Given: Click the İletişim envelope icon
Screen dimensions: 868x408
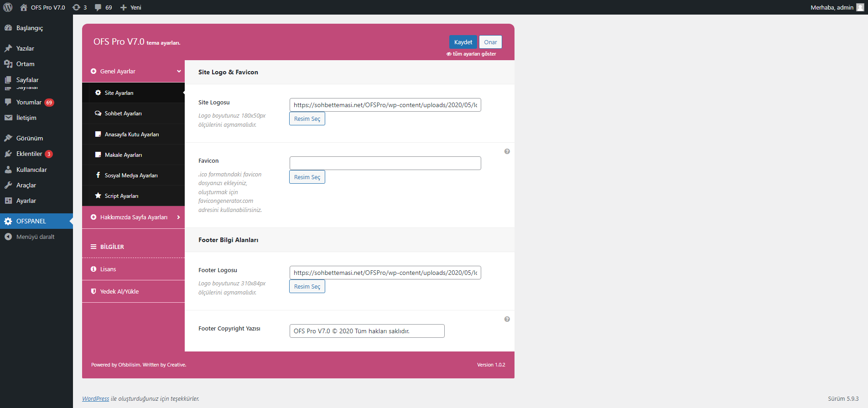Looking at the screenshot, I should coord(8,118).
